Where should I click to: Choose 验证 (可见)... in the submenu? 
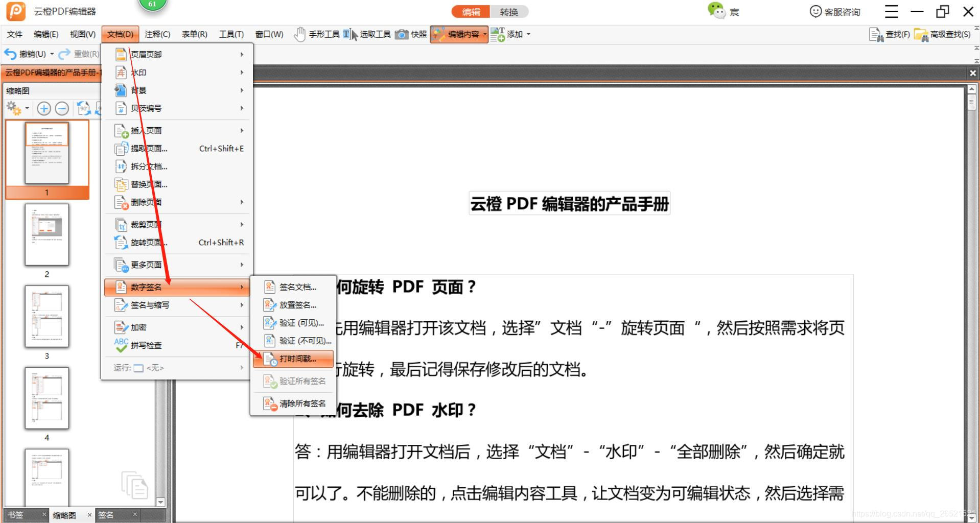click(293, 323)
